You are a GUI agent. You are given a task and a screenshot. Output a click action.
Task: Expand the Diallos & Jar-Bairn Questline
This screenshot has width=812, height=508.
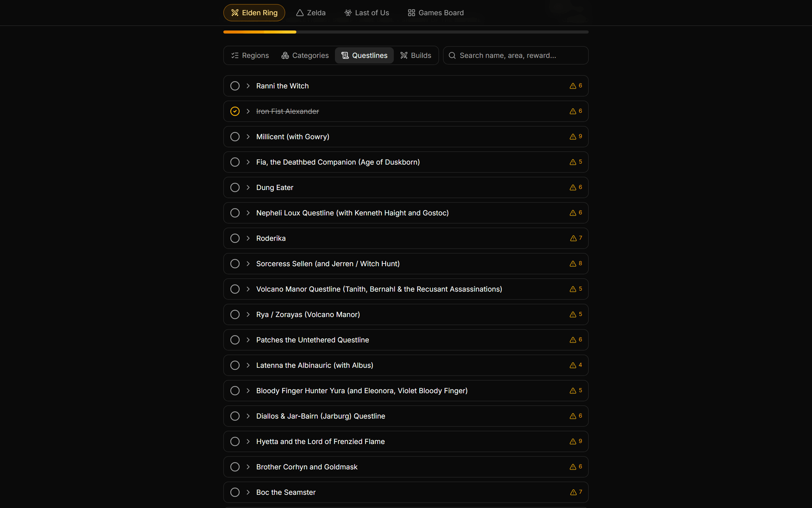pos(248,416)
